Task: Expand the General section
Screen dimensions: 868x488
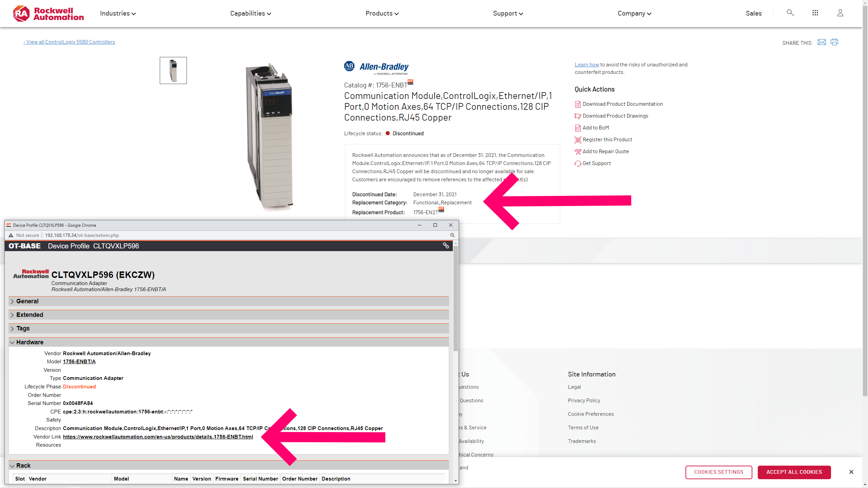Action: [229, 301]
